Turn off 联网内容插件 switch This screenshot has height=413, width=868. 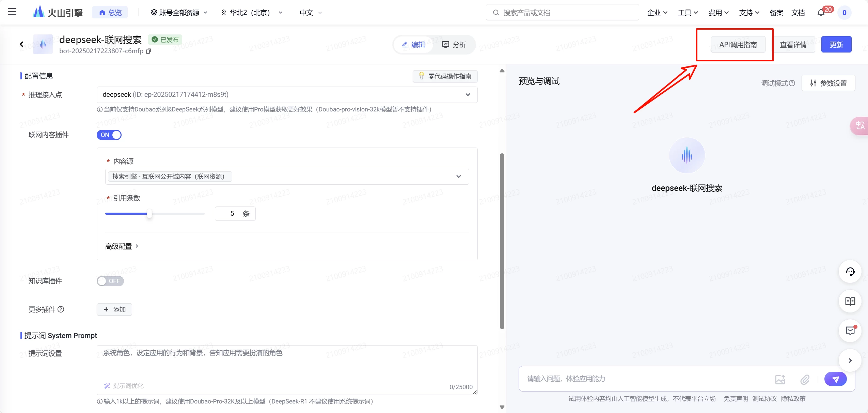coord(109,135)
